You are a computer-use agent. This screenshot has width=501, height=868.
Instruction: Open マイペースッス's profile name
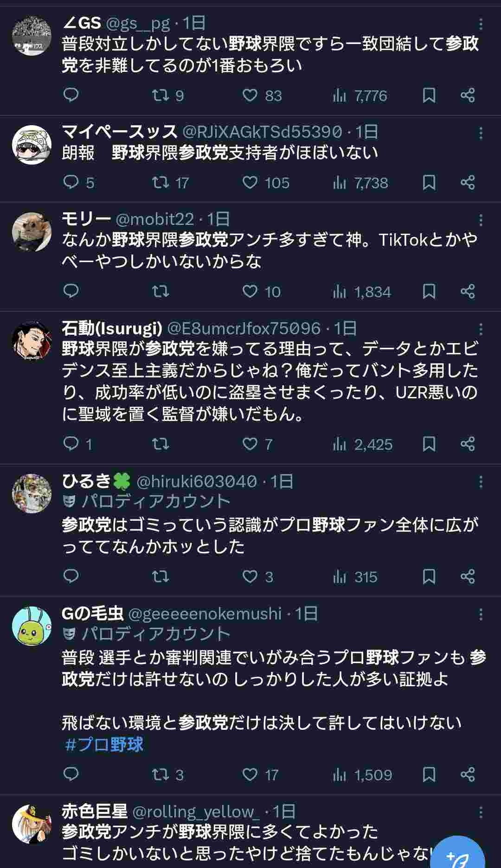point(120,132)
